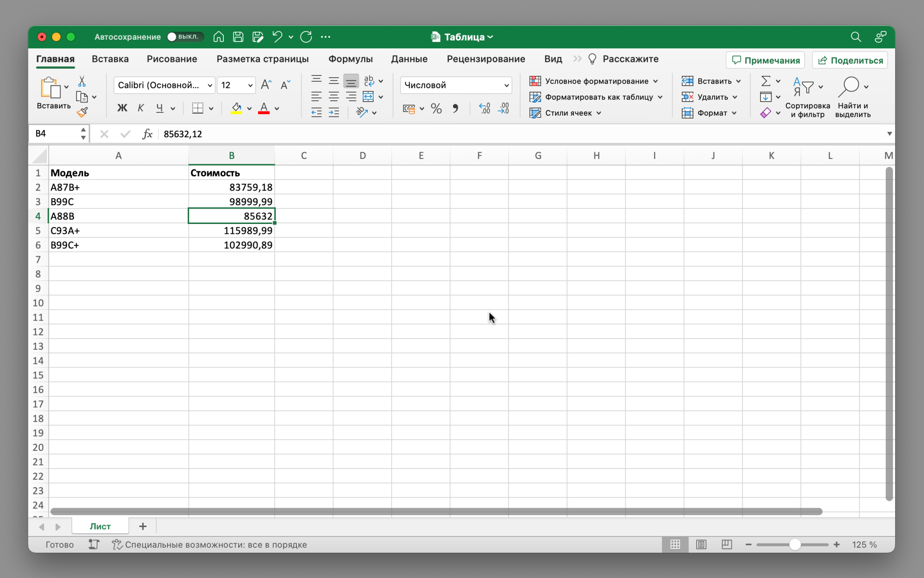
Task: Click the increase font size icon
Action: tap(266, 85)
